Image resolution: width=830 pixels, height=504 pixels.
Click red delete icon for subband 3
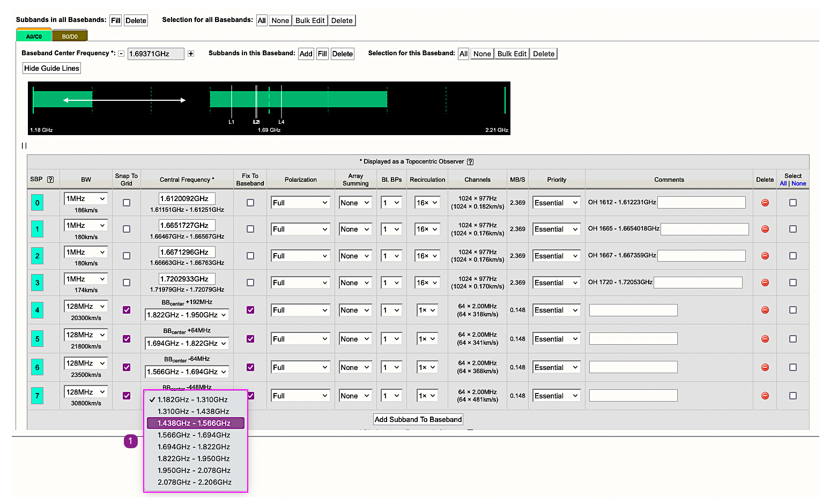[765, 283]
